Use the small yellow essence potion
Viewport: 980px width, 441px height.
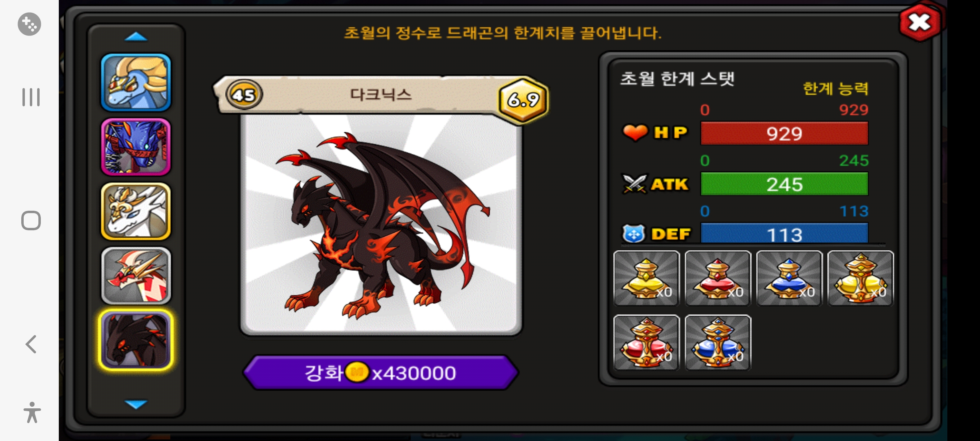point(646,278)
